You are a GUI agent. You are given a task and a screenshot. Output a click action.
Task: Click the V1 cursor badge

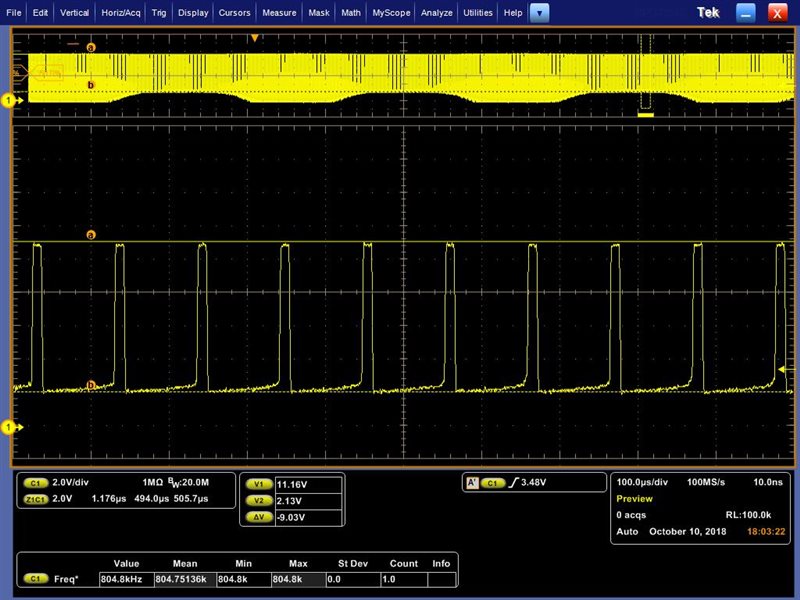pos(259,485)
